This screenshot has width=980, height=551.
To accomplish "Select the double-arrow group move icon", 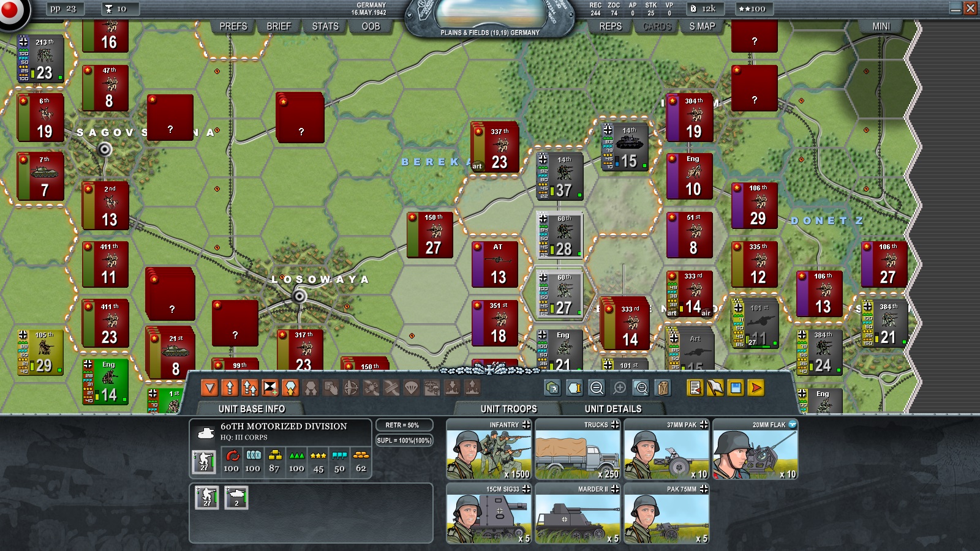I will pos(250,388).
